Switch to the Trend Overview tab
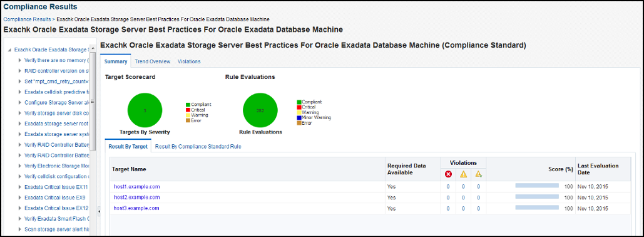The image size is (644, 237). 152,61
